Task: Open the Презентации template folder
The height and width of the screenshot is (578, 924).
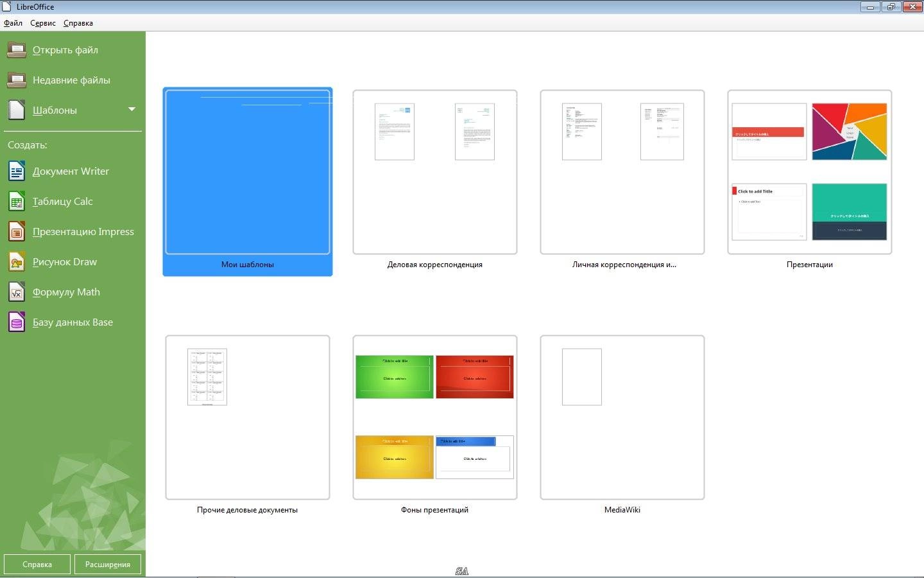Action: [x=810, y=172]
